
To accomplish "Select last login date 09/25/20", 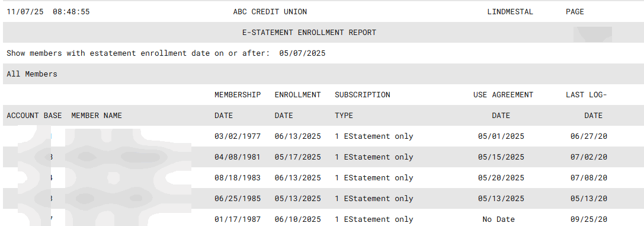I will click(588, 219).
